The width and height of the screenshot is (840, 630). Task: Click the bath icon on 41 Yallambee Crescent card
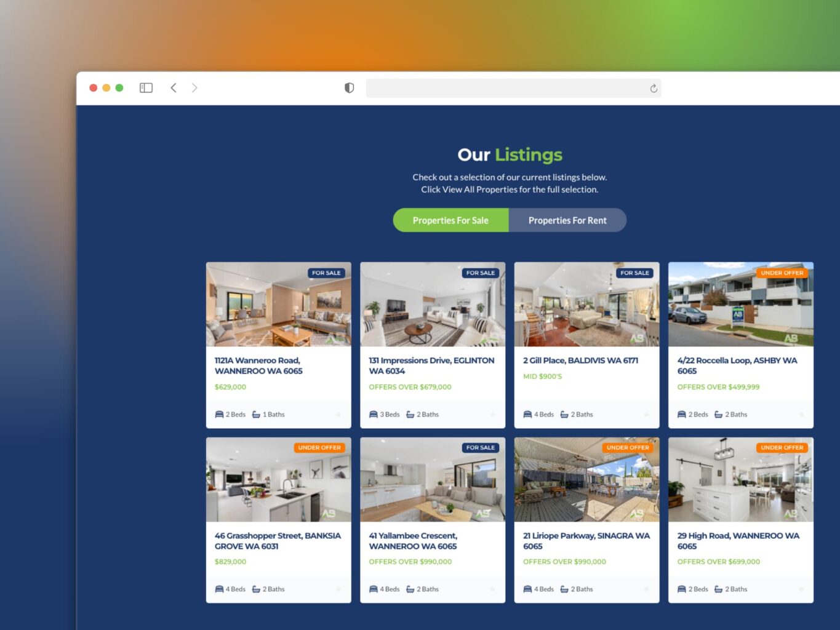point(410,589)
